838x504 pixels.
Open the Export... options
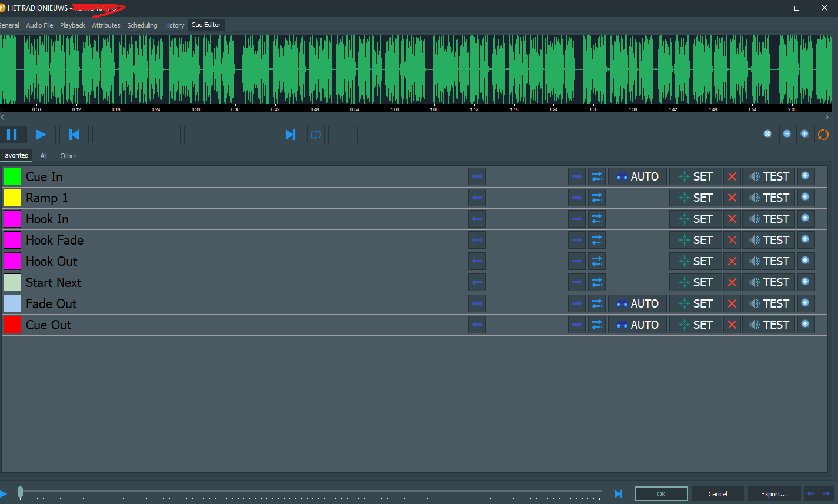click(x=774, y=494)
